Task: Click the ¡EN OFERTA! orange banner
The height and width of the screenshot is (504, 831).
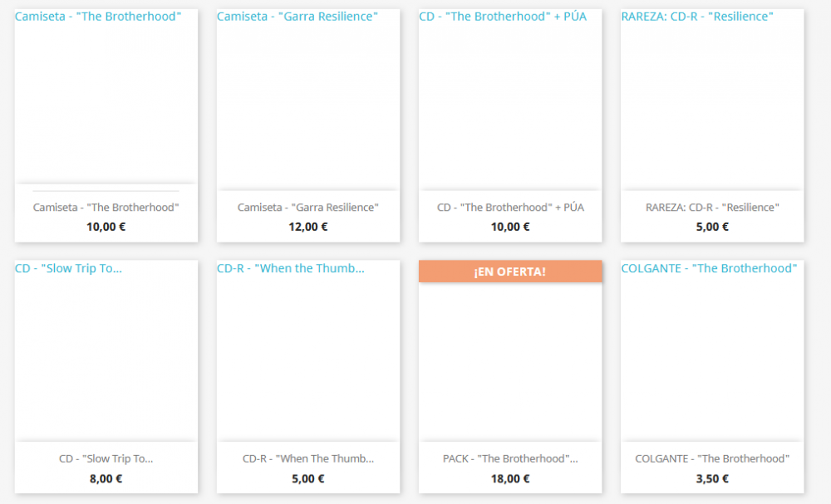Action: point(510,271)
